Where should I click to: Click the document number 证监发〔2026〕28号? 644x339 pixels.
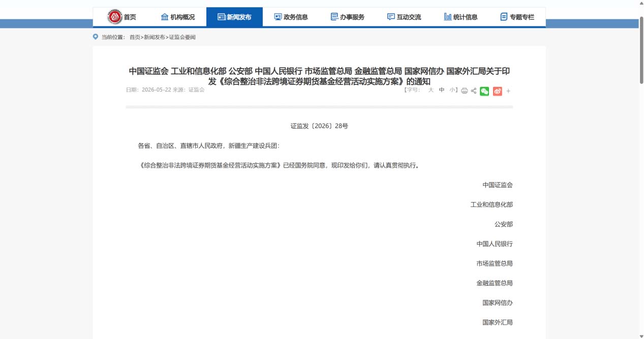(x=319, y=126)
